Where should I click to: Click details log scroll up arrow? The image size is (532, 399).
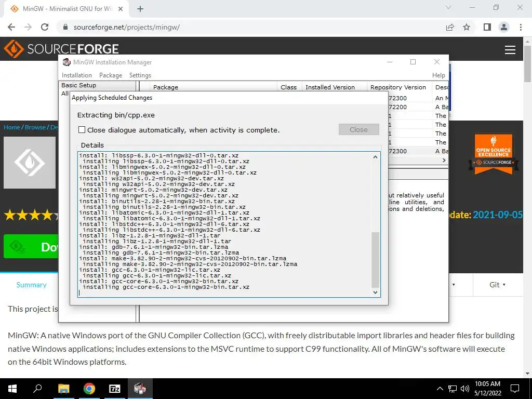coord(375,157)
